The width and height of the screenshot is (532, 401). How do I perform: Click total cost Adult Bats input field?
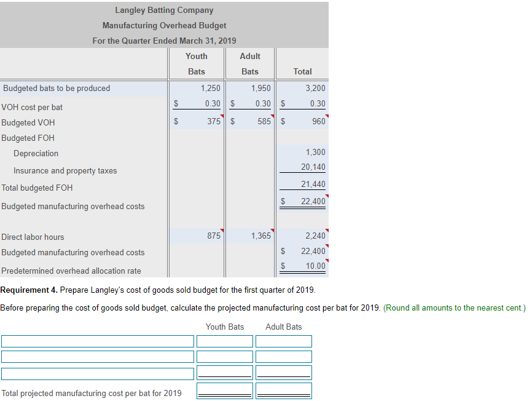pos(284,391)
